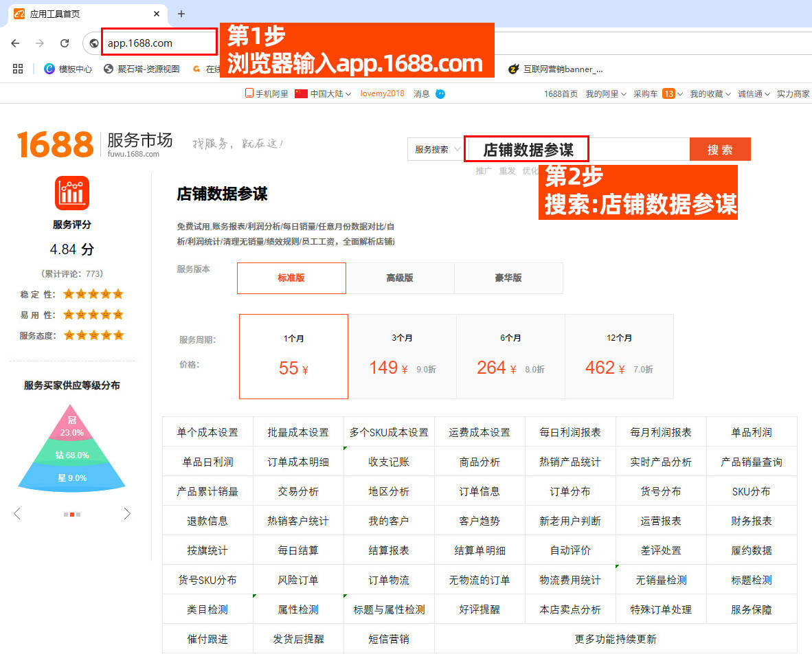
Task: Choose the 12个月 service period at 462¥
Action: tap(619, 357)
